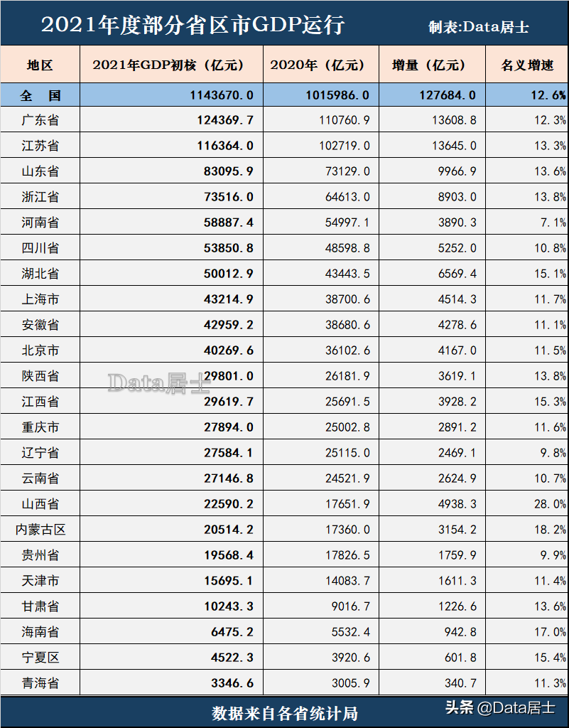569x728 pixels.
Task: Click Sichuan GDP value 53850.8
Action: coord(229,248)
